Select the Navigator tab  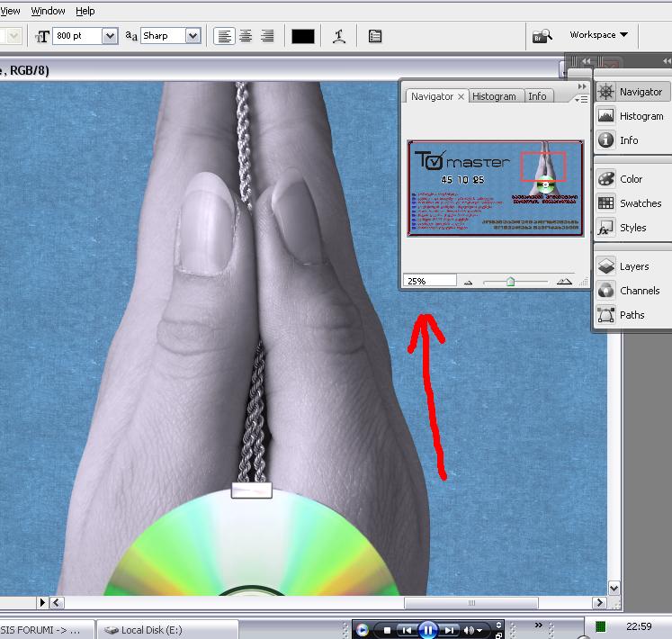pos(432,96)
